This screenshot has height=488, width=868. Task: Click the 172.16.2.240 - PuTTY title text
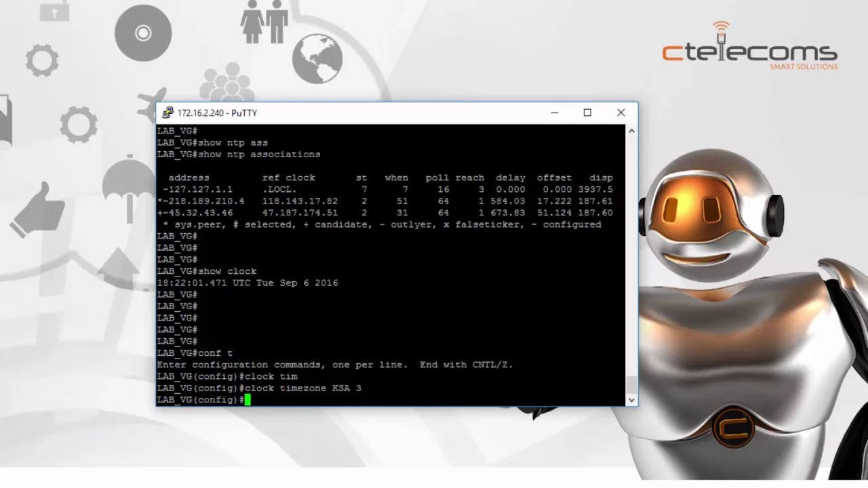(217, 113)
